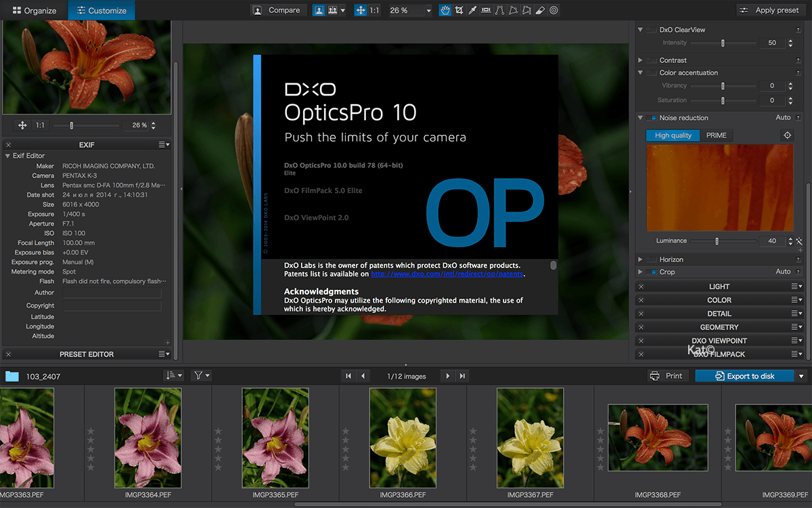The width and height of the screenshot is (812, 508).
Task: Click in the Author field
Action: pyautogui.click(x=112, y=293)
